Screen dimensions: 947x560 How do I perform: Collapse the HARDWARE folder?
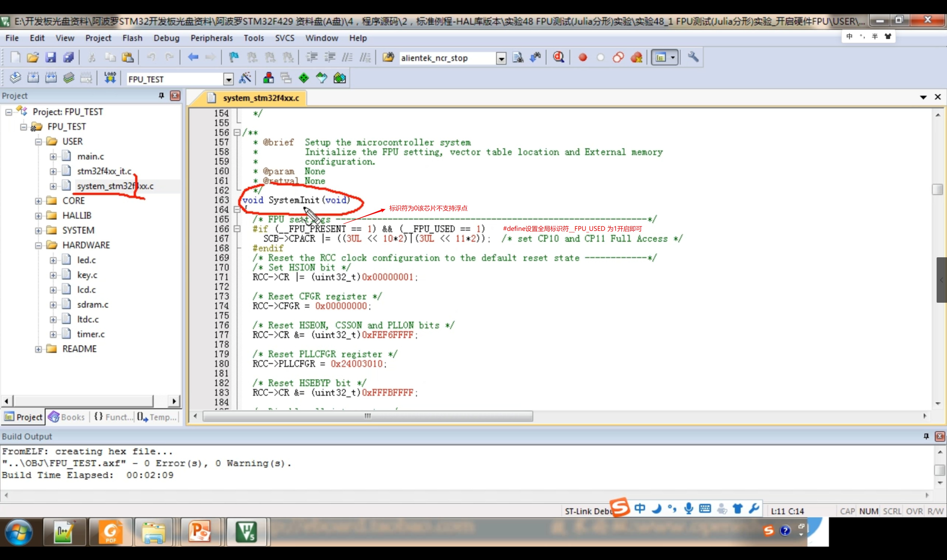(x=38, y=246)
